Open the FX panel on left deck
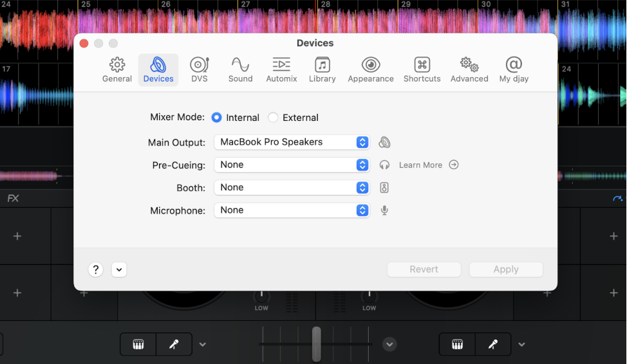This screenshot has height=364, width=627. (13, 198)
